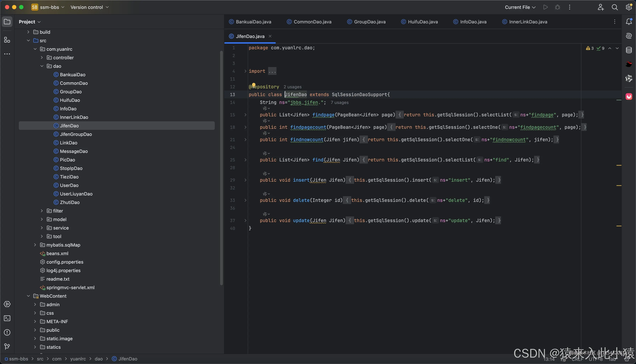This screenshot has height=364, width=636.
Task: Switch to the HuifuDao.java tab
Action: (422, 22)
